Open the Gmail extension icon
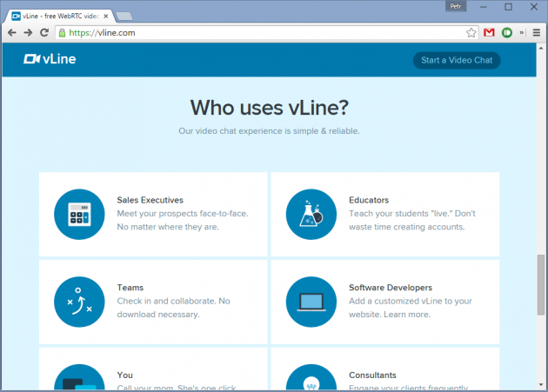The height and width of the screenshot is (392, 548). coord(489,32)
